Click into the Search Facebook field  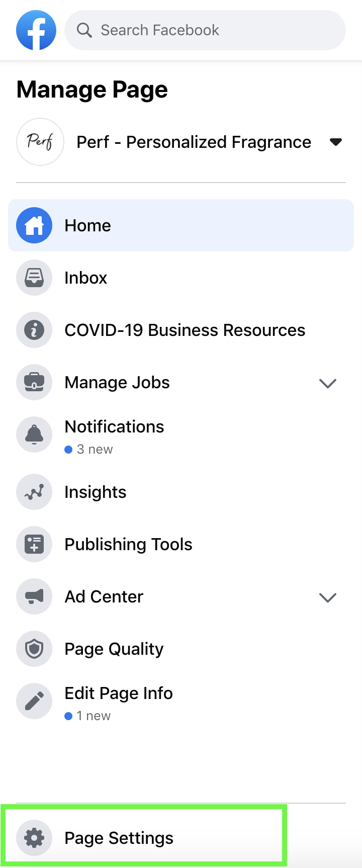[x=205, y=30]
